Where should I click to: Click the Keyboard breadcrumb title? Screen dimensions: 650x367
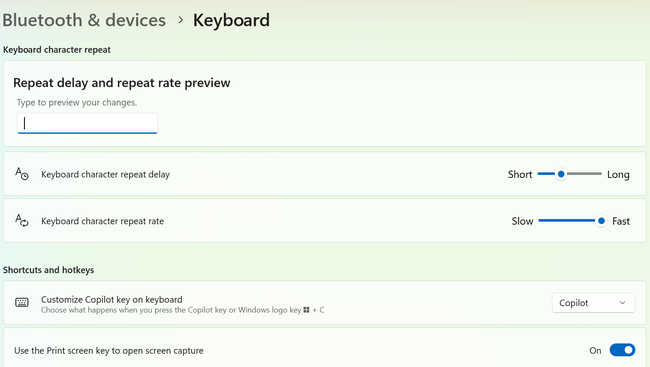click(x=231, y=20)
